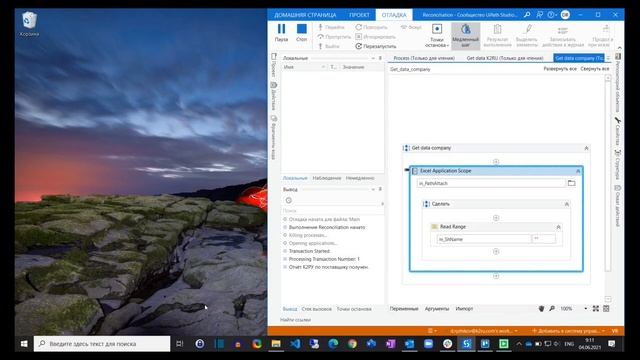Toggle the Медленный шаг slow step button
640x360 pixels.
point(465,36)
